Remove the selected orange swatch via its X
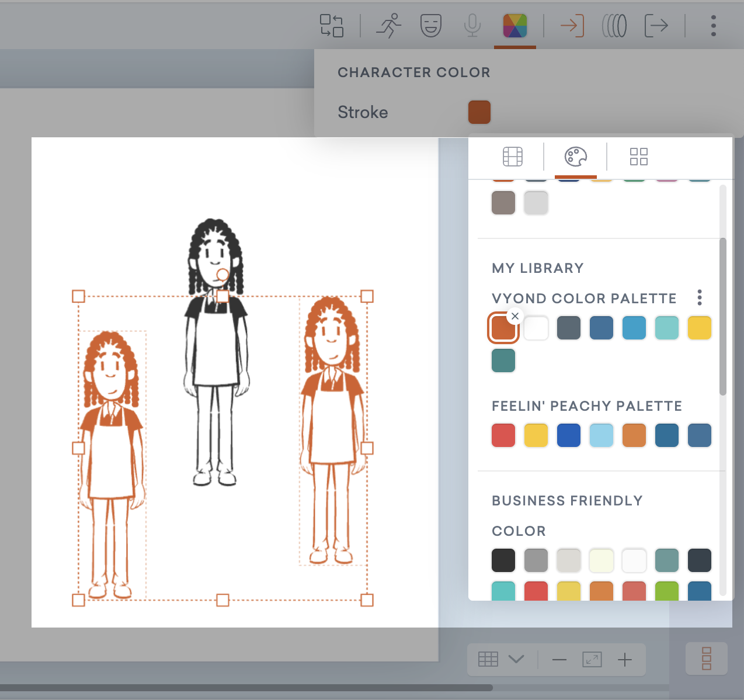744x700 pixels. pos(515,316)
